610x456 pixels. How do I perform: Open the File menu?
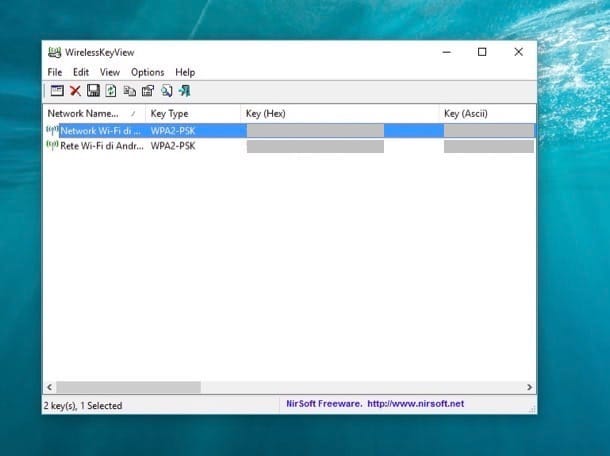pyautogui.click(x=54, y=72)
